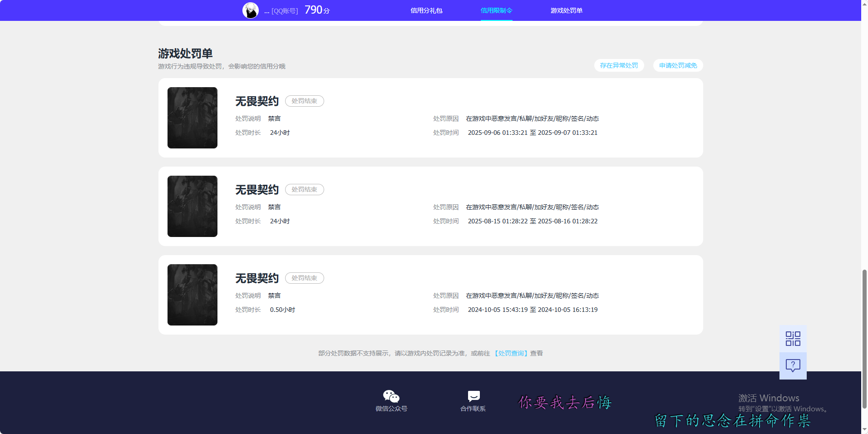Select the 信用限制令 menu item

click(496, 10)
